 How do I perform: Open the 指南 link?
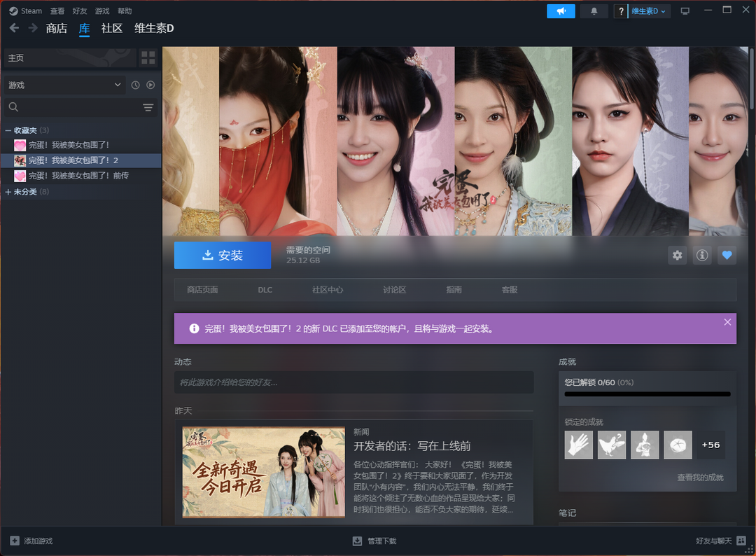click(454, 290)
